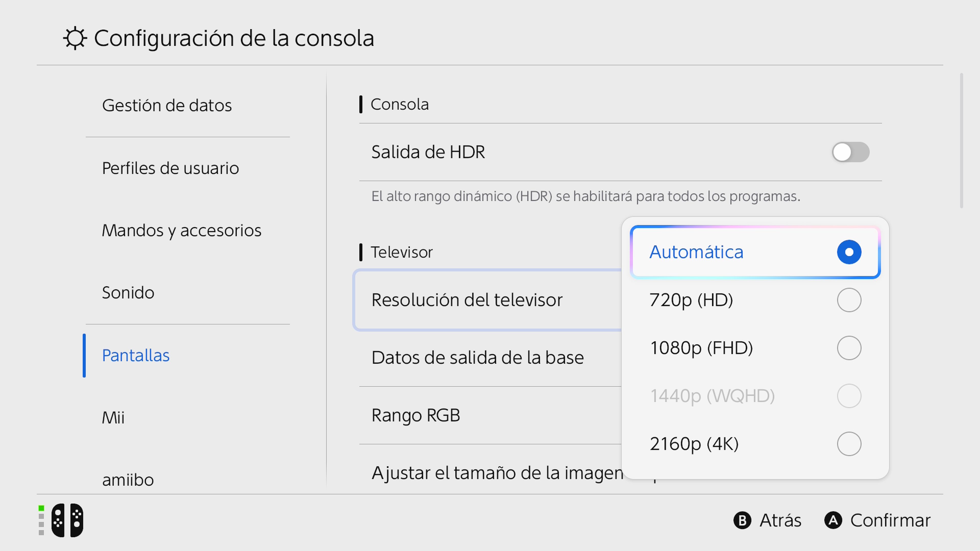Pick 2160p (4K) resolution
This screenshot has height=551, width=980.
pos(755,443)
